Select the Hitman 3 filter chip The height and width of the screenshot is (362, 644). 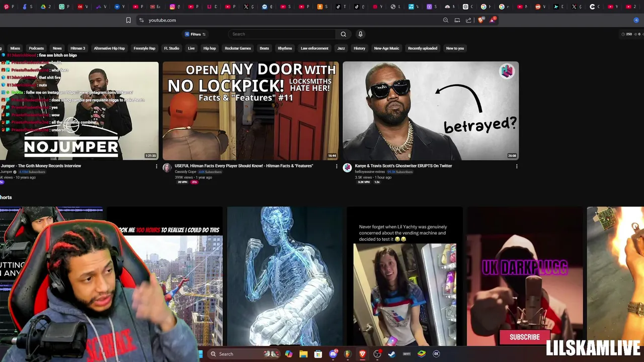pyautogui.click(x=77, y=48)
